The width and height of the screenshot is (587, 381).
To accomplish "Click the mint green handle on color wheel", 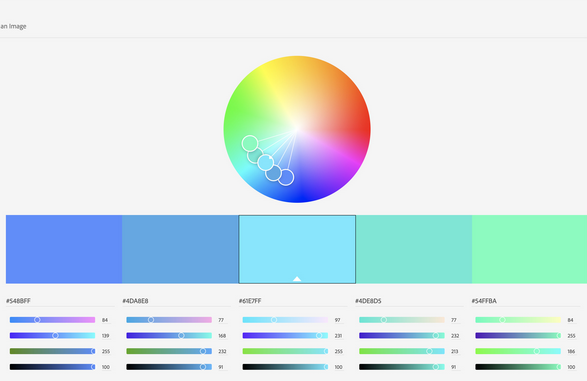I will coord(250,143).
